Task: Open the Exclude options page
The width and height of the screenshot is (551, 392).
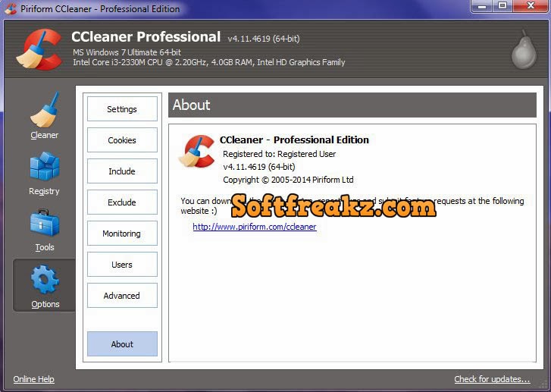Action: coord(122,202)
